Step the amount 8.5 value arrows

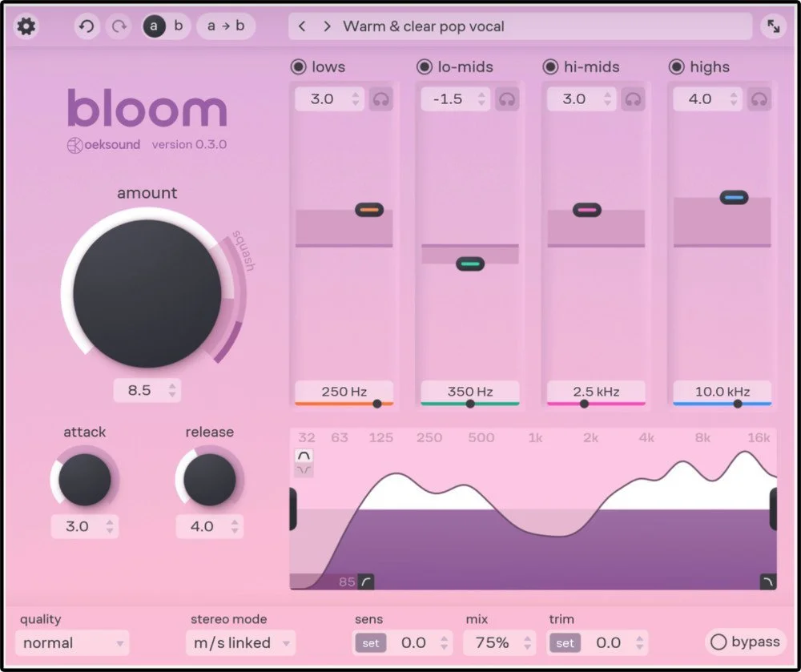tap(172, 391)
